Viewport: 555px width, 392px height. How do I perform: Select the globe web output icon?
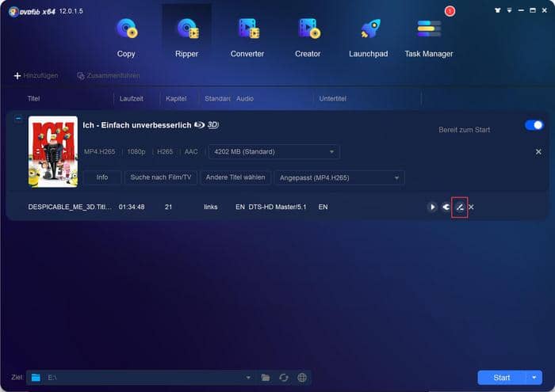pyautogui.click(x=301, y=378)
